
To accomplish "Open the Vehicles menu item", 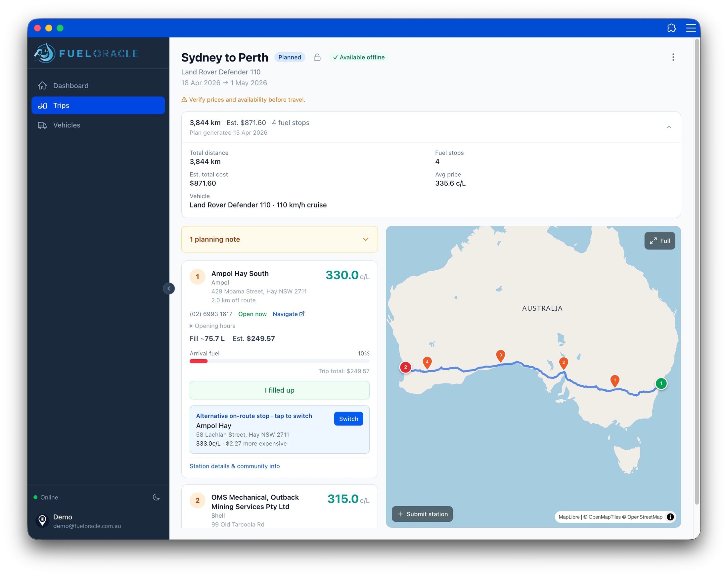I will click(67, 125).
